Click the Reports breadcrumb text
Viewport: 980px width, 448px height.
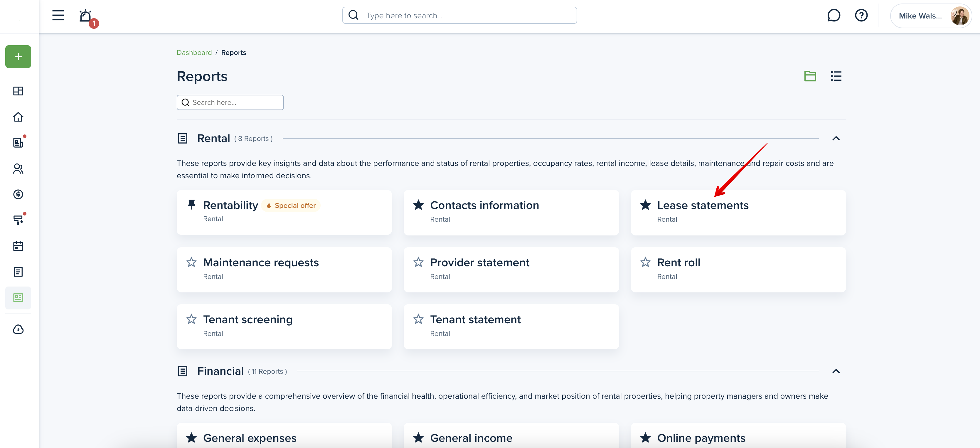[234, 53]
